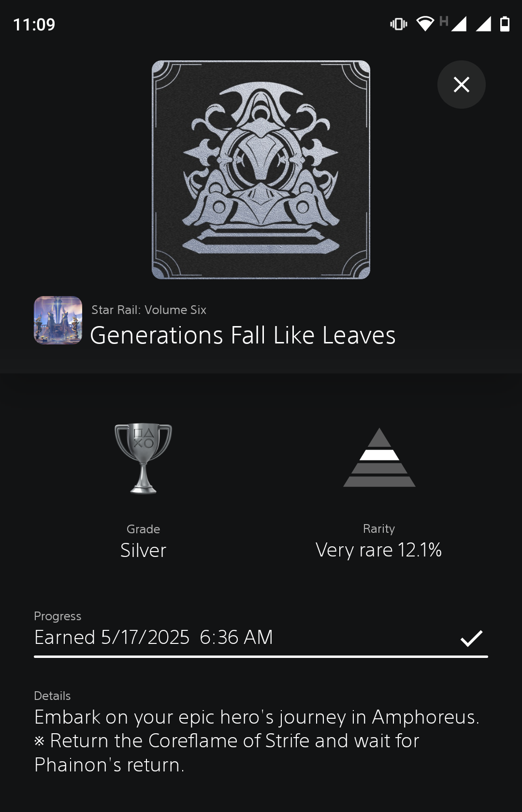The height and width of the screenshot is (812, 522).
Task: Tap the Earned 5/17/2025 date text
Action: tap(154, 638)
